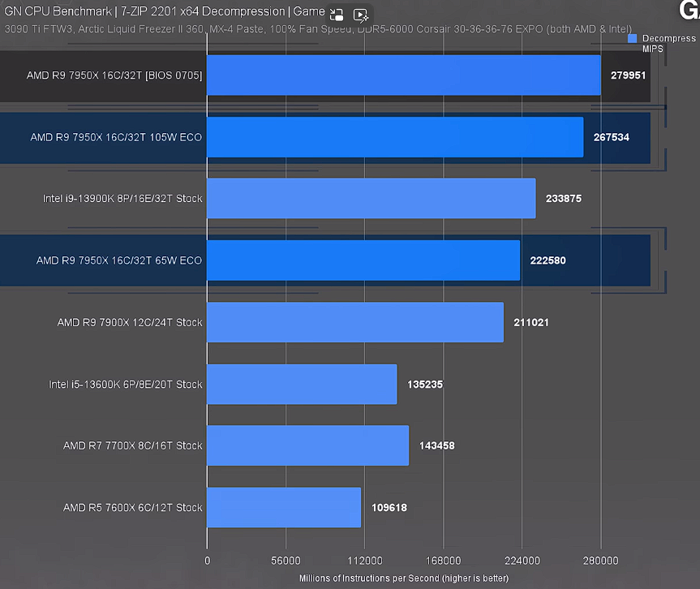
Task: Click the Intel i5-13600K Stock bar
Action: pyautogui.click(x=302, y=384)
